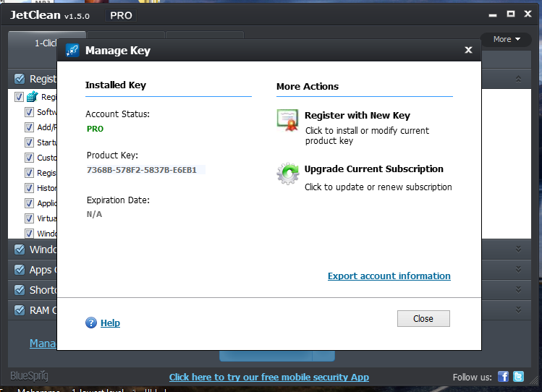
Task: Click Upgrade Current Subscription
Action: pos(373,169)
